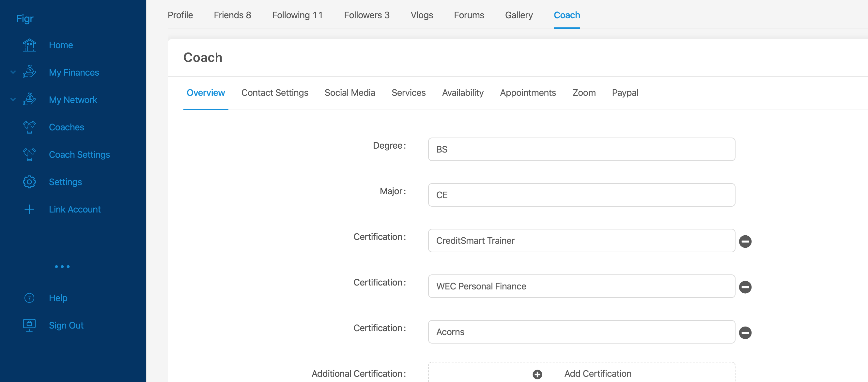Open Coach Settings sidebar link

coord(79,154)
